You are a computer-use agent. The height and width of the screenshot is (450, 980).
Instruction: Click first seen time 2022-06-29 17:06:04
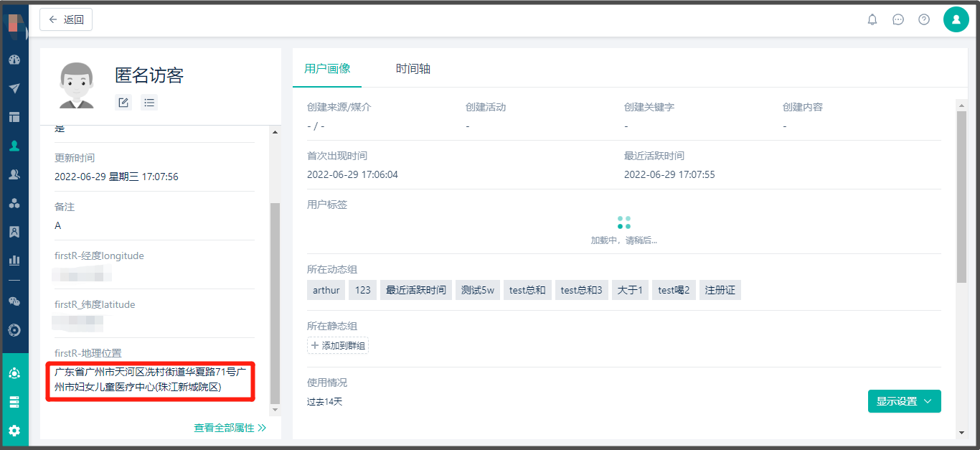pyautogui.click(x=352, y=174)
